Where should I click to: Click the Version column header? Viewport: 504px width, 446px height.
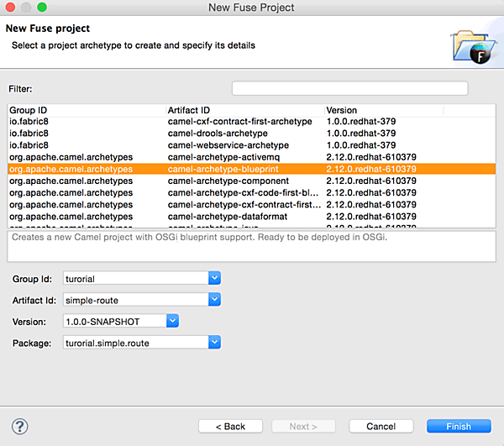click(x=382, y=110)
